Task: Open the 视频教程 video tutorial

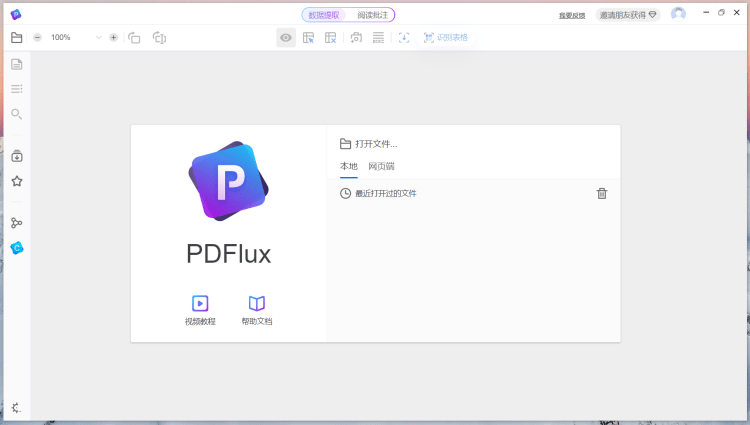Action: [x=200, y=310]
